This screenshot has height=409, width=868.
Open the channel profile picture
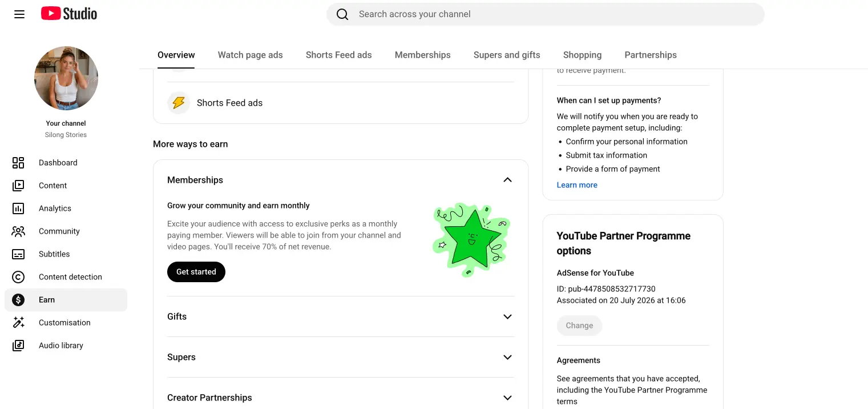point(66,78)
